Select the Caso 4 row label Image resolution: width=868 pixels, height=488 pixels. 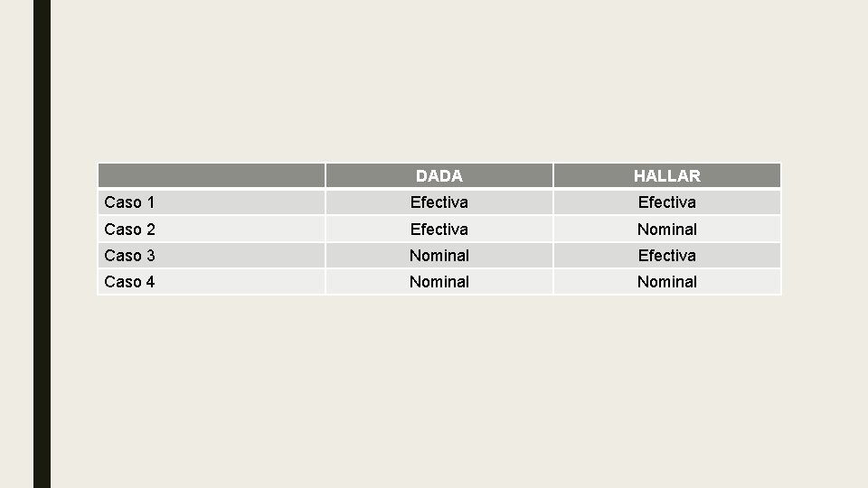click(x=212, y=282)
